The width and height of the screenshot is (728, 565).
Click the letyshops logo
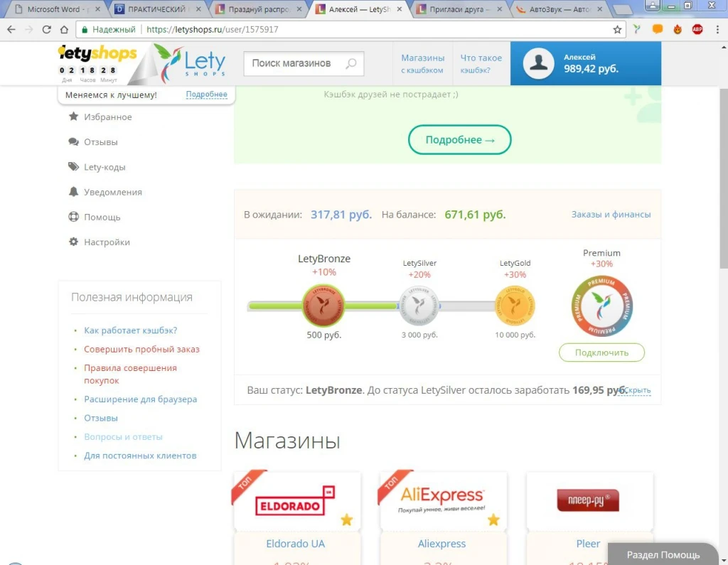pos(98,54)
